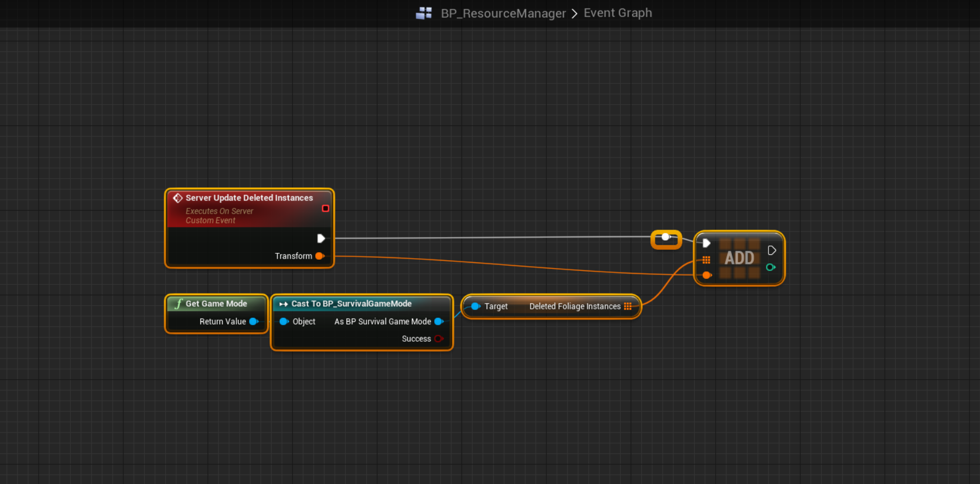Select the Server Update Deleted Instances node title
This screenshot has width=980, height=484.
click(249, 198)
